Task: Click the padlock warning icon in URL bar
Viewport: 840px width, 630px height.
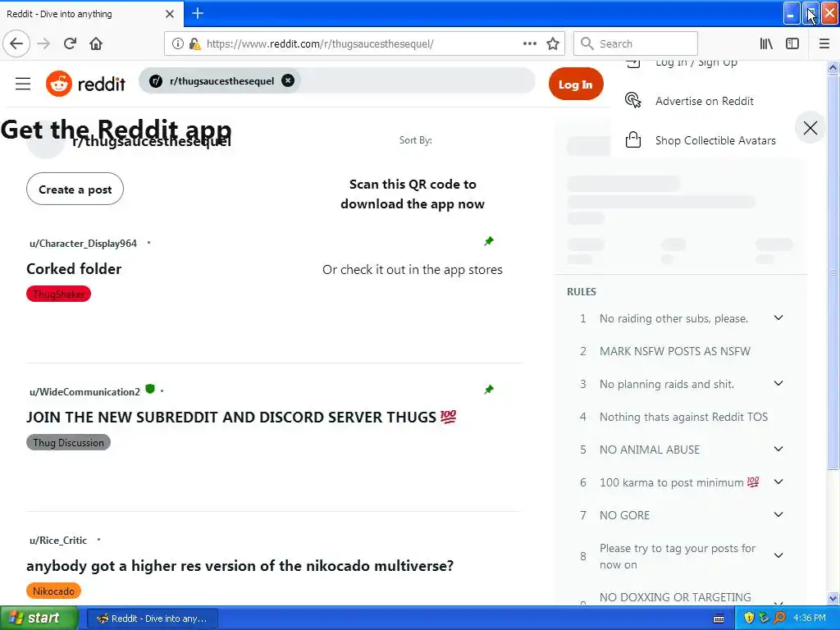Action: point(194,43)
